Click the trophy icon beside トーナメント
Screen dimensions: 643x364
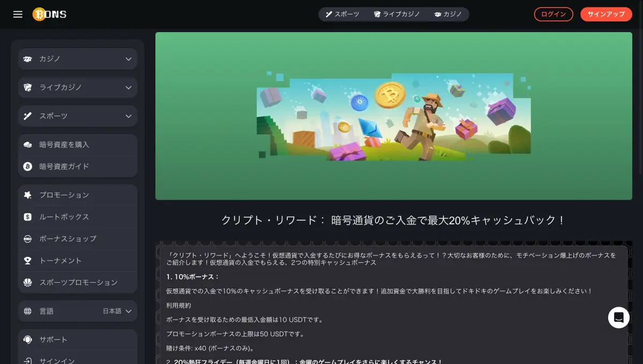click(x=28, y=261)
